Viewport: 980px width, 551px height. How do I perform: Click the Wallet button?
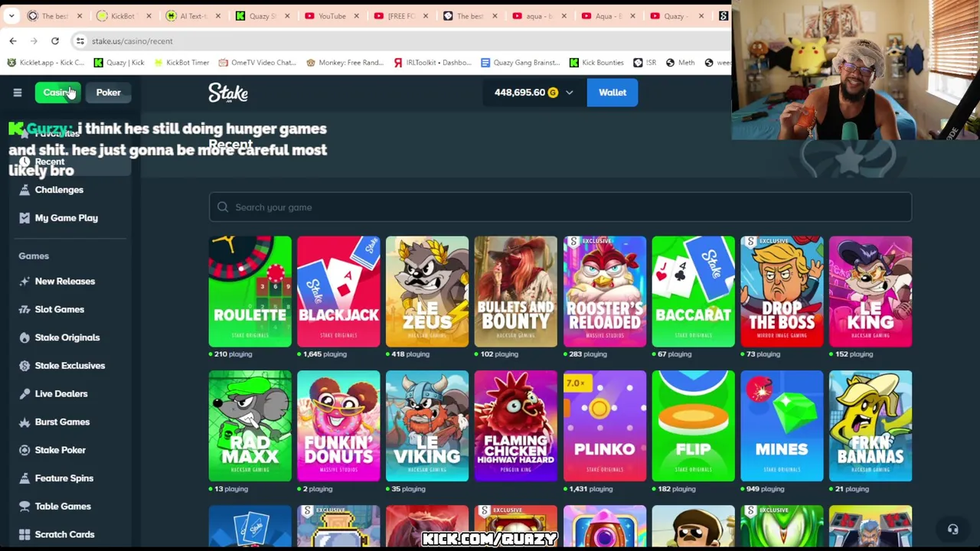click(612, 93)
